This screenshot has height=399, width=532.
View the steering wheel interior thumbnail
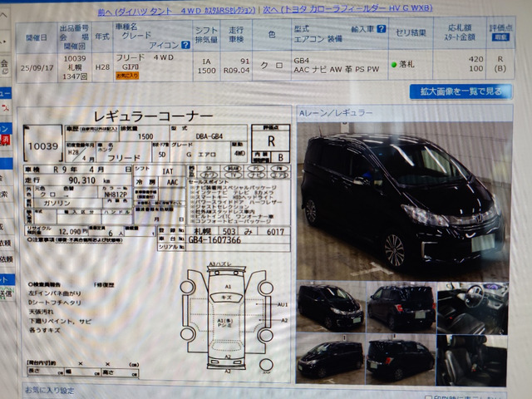click(470, 304)
